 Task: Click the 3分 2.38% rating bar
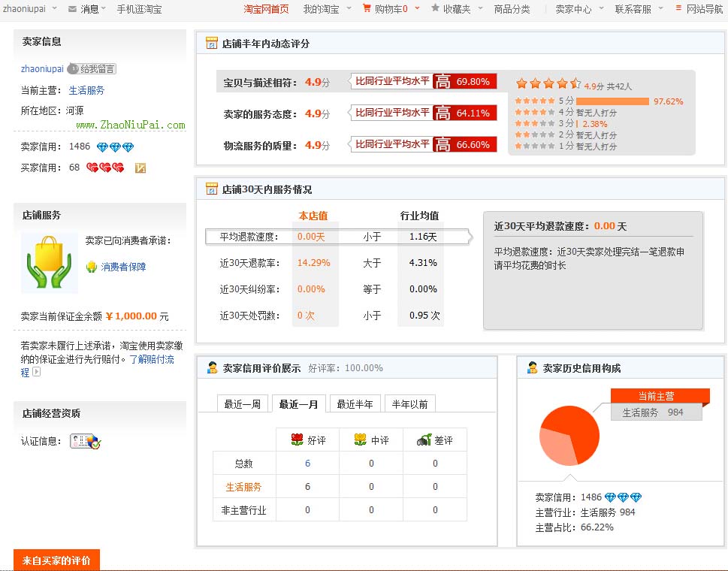[577, 124]
